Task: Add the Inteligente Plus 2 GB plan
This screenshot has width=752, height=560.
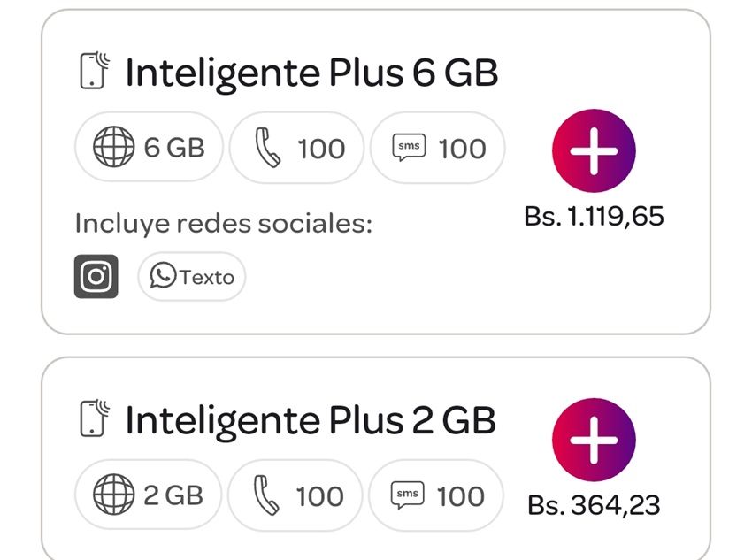Action: [x=594, y=440]
